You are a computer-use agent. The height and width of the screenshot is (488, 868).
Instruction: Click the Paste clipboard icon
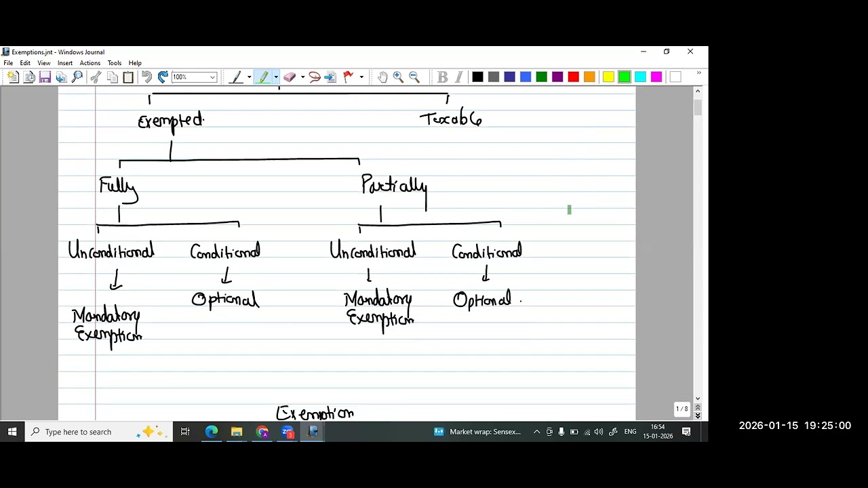(128, 77)
